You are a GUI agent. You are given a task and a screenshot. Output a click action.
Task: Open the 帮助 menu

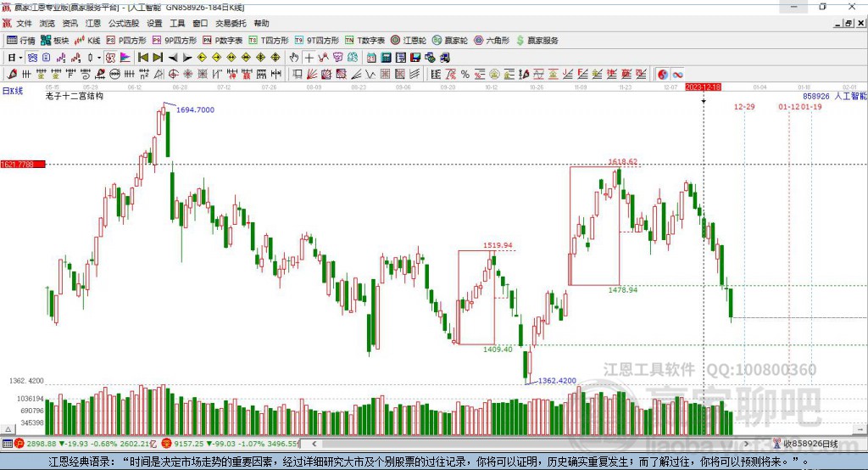261,23
